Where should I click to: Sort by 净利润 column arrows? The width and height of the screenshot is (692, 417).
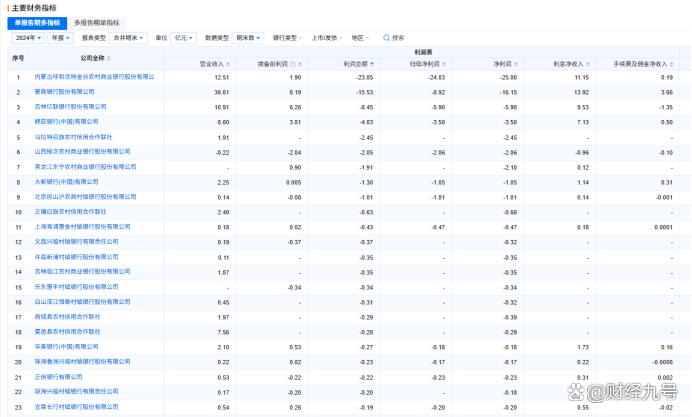click(x=516, y=64)
